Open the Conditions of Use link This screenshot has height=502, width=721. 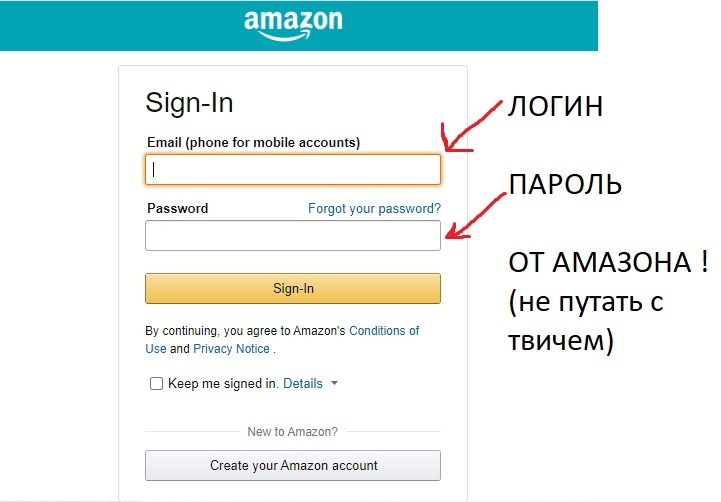pos(282,339)
